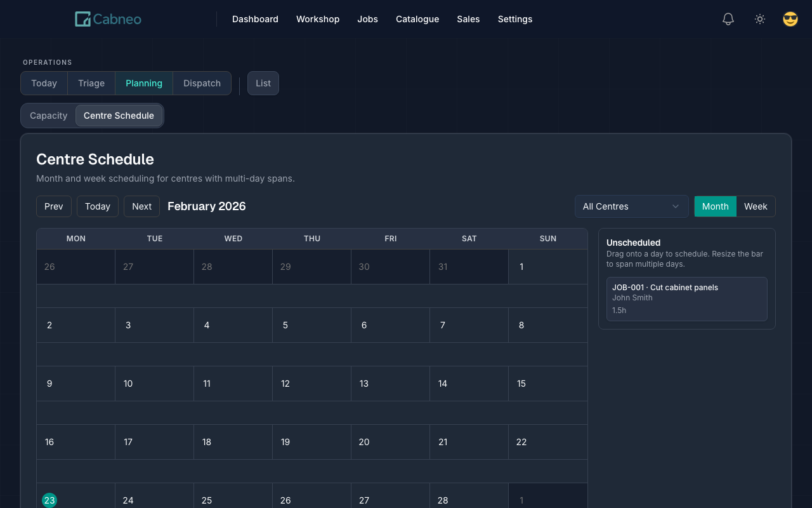
Task: Click Next to view March 2026
Action: (141, 206)
